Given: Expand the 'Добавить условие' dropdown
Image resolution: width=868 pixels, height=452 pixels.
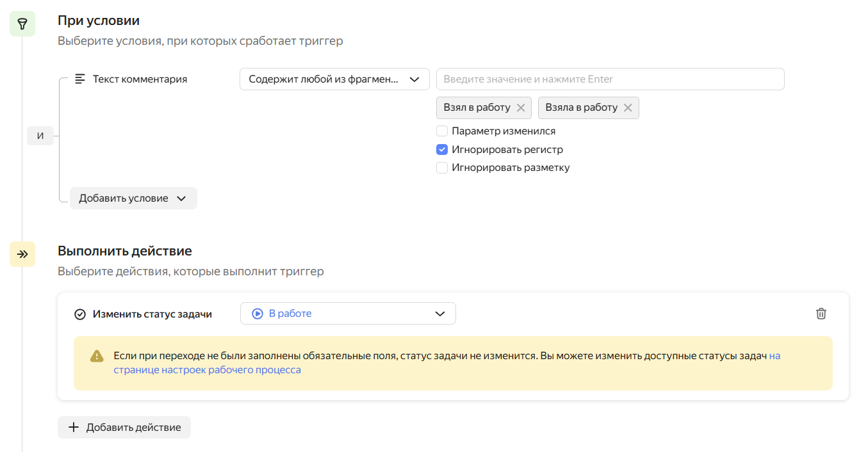Looking at the screenshot, I should click(x=133, y=198).
